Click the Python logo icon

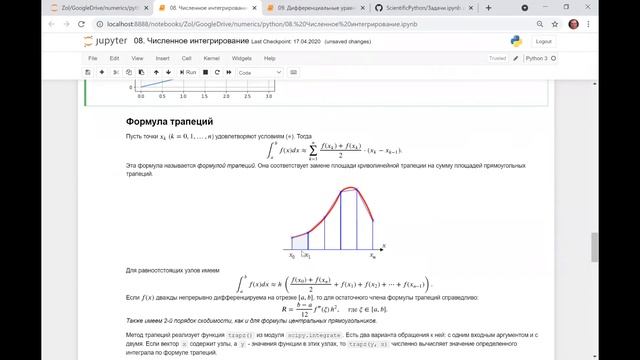[x=516, y=41]
